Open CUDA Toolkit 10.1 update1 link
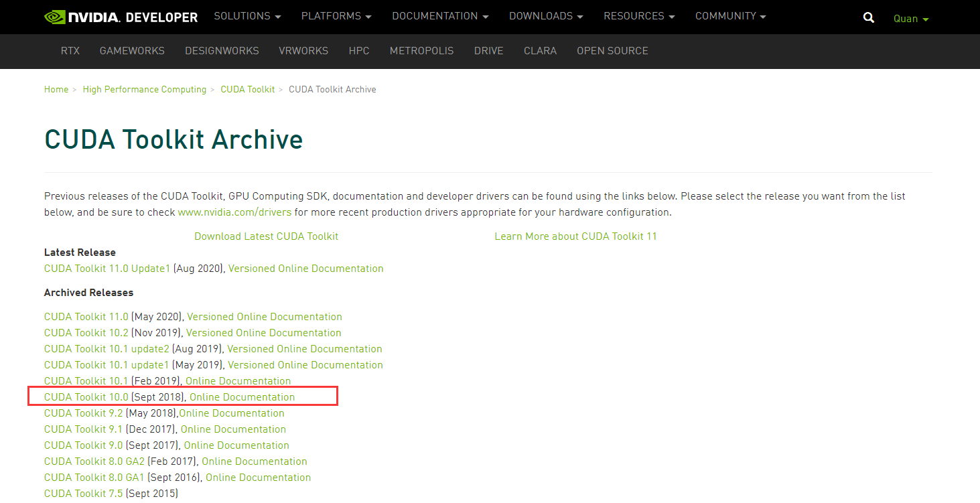 (107, 365)
